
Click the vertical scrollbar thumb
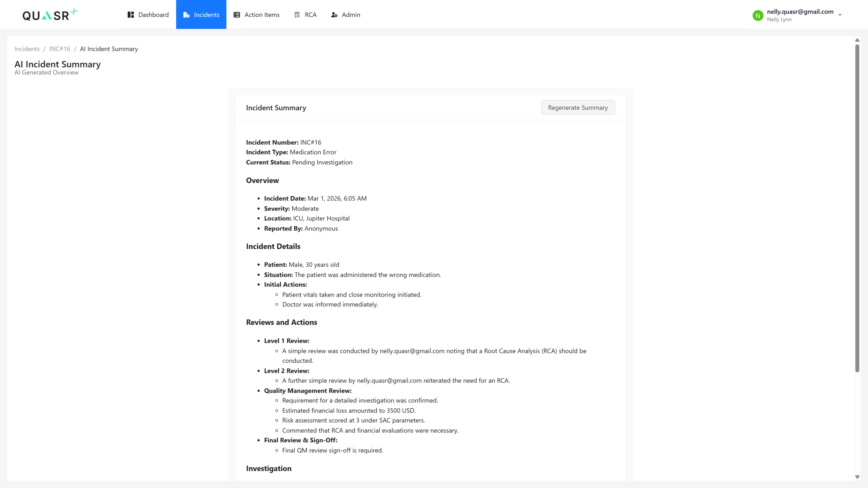(857, 208)
